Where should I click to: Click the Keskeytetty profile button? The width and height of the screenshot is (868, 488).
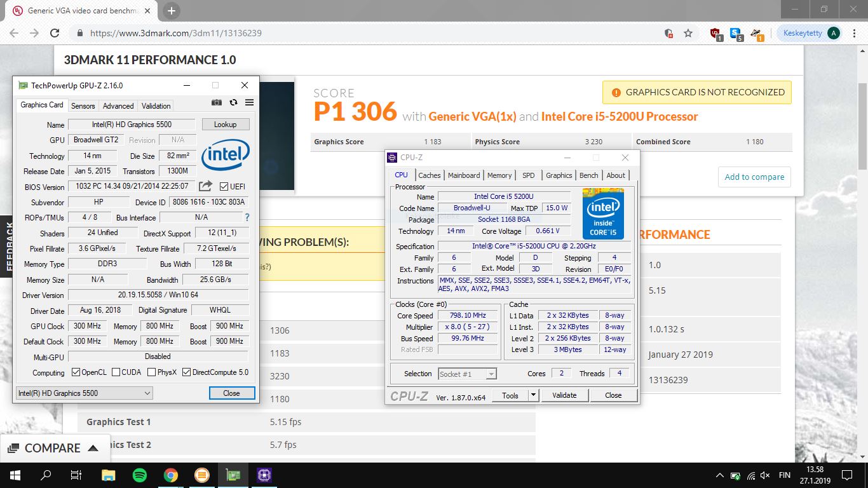[x=810, y=33]
